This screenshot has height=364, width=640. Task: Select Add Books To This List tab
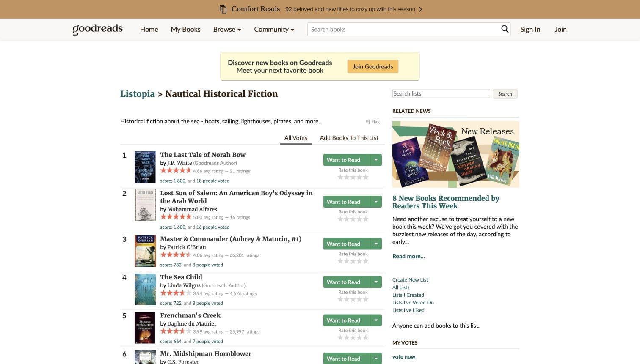(x=349, y=138)
